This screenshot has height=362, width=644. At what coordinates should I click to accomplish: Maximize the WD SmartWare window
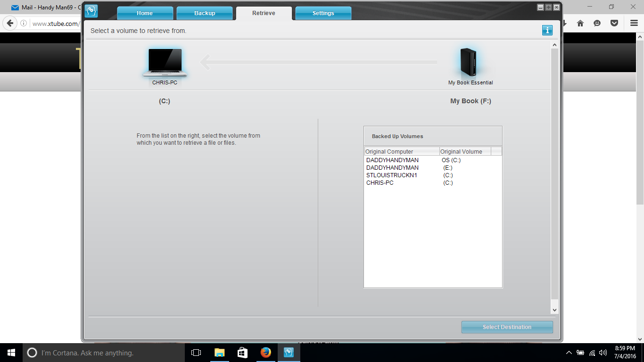coord(548,7)
